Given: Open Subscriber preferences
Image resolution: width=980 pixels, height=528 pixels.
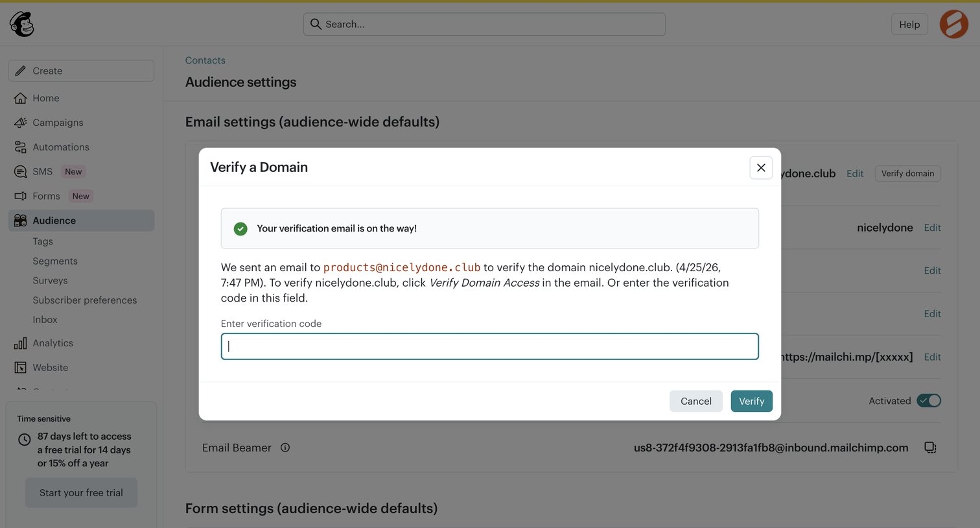Looking at the screenshot, I should click(85, 300).
